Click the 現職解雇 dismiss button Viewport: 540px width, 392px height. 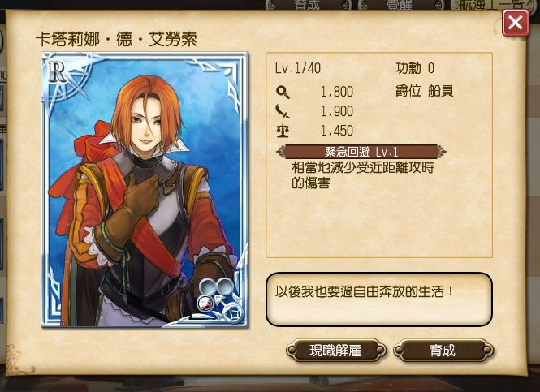pos(336,351)
